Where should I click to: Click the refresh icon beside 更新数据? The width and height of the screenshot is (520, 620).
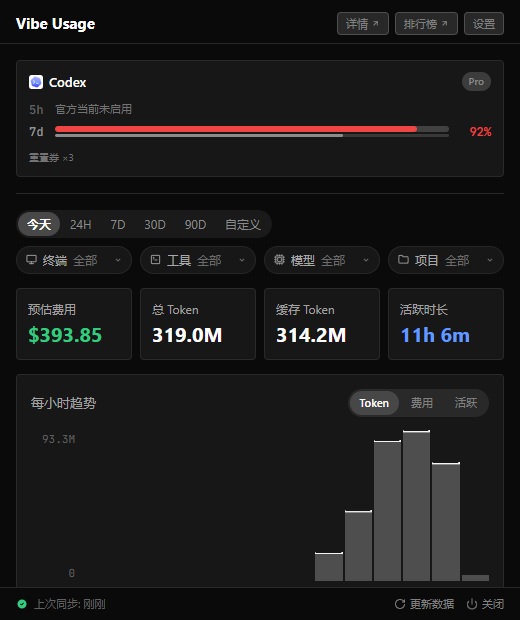400,604
